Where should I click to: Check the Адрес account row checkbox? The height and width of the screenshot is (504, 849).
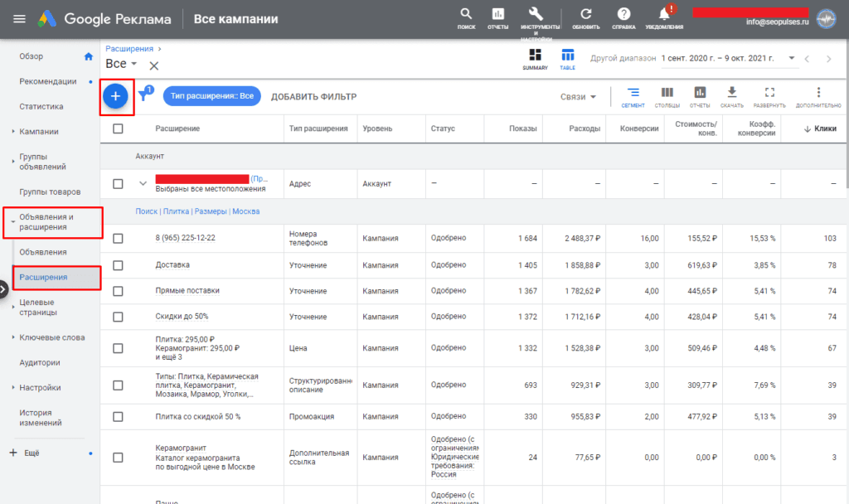coord(118,184)
